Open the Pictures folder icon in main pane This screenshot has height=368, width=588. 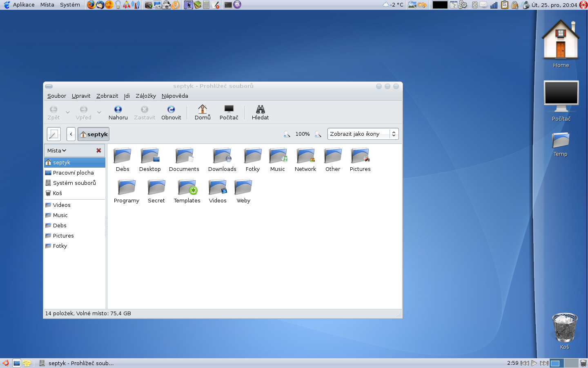coord(360,156)
